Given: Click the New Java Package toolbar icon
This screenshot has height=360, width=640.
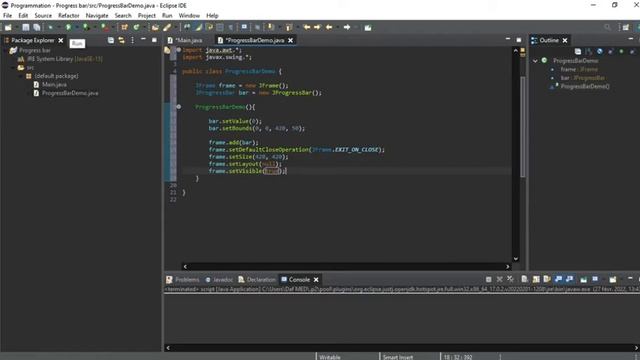Looking at the screenshot, I should (124, 27).
